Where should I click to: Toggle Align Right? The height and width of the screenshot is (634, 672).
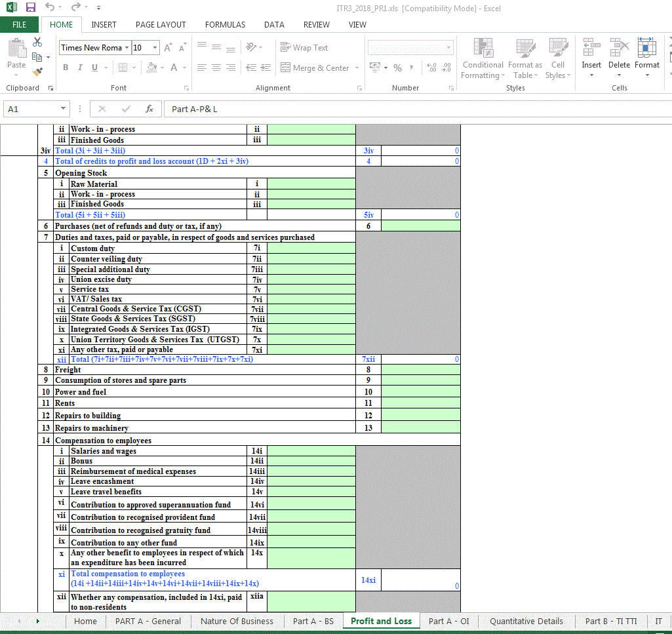[231, 68]
